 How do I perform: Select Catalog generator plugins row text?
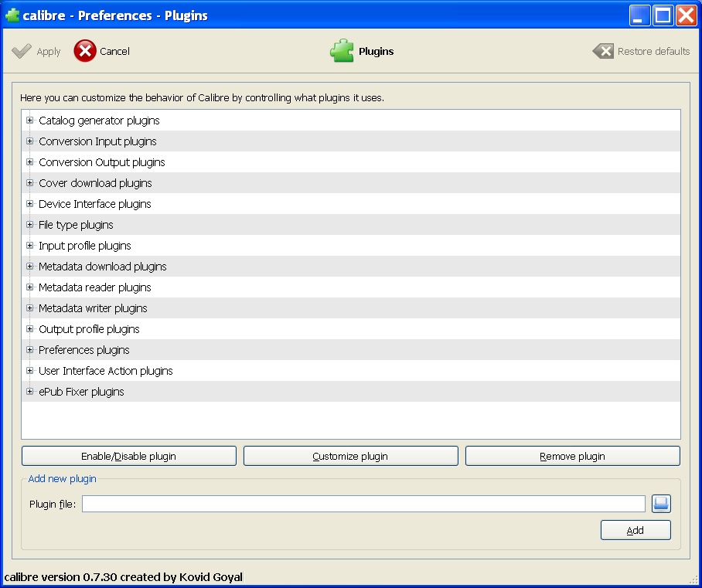[99, 121]
